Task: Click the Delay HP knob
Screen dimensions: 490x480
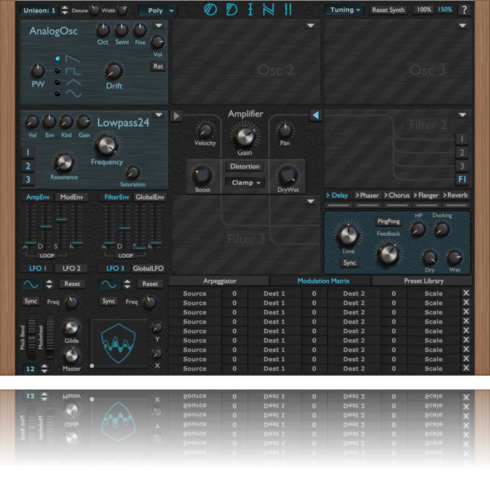Action: tap(418, 229)
